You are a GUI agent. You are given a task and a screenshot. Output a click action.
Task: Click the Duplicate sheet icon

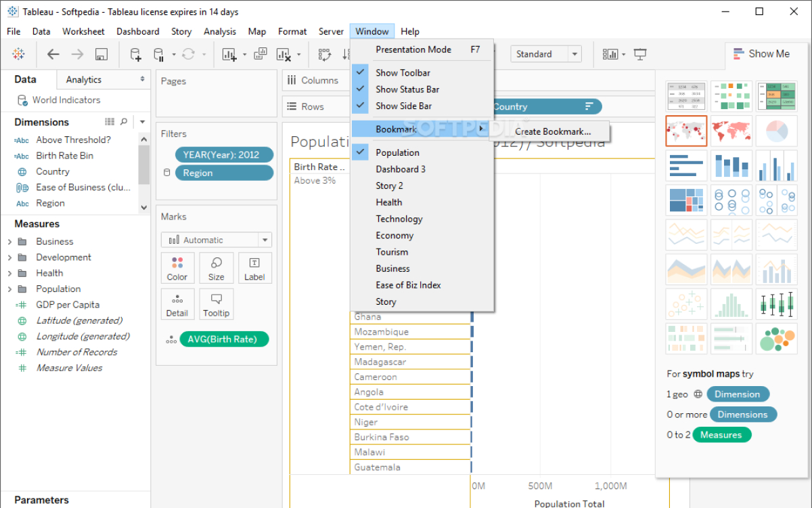pos(260,54)
